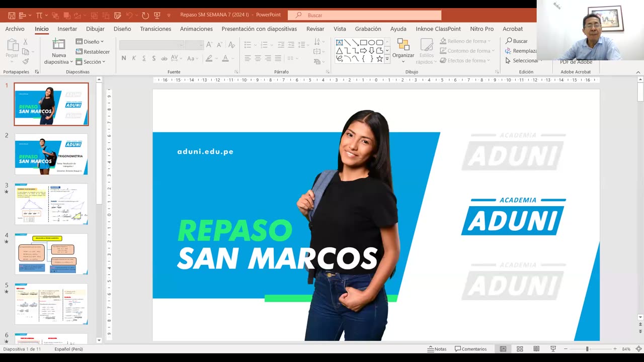The width and height of the screenshot is (644, 362).
Task: Open the font name combo box
Action: point(151,45)
